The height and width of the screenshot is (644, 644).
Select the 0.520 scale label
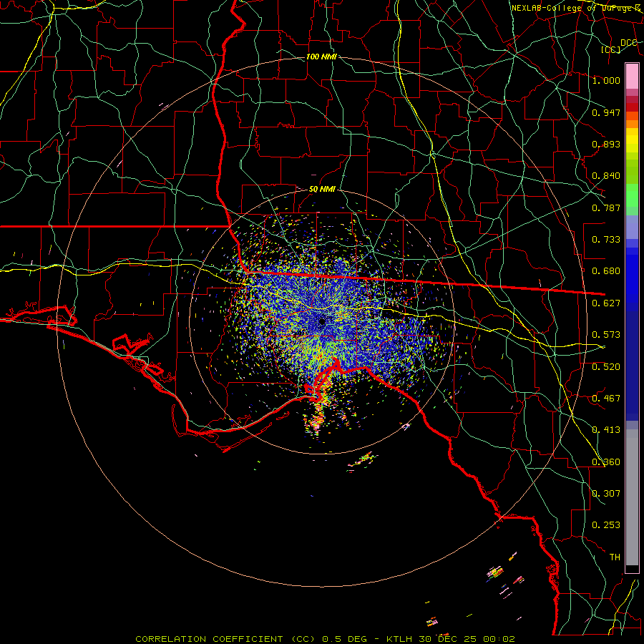point(606,367)
